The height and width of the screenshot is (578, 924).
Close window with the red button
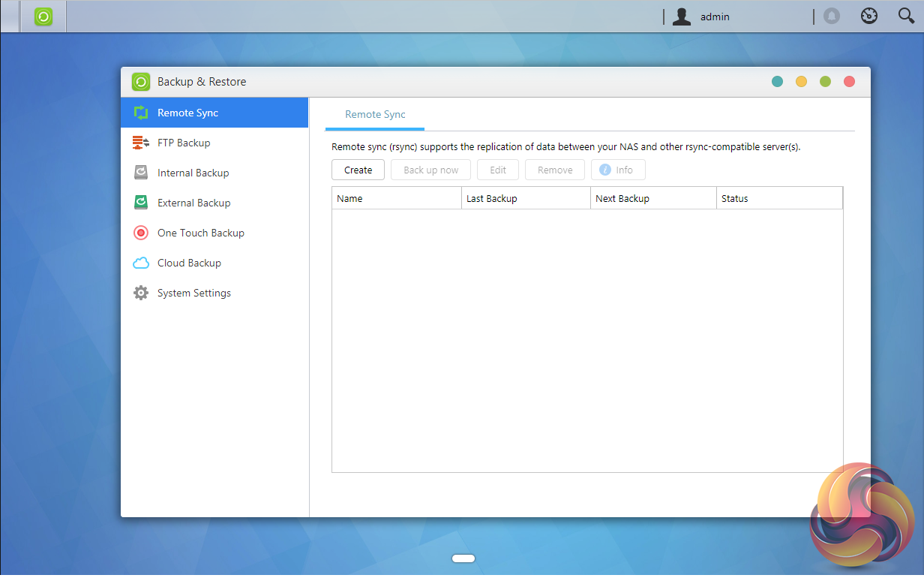849,82
